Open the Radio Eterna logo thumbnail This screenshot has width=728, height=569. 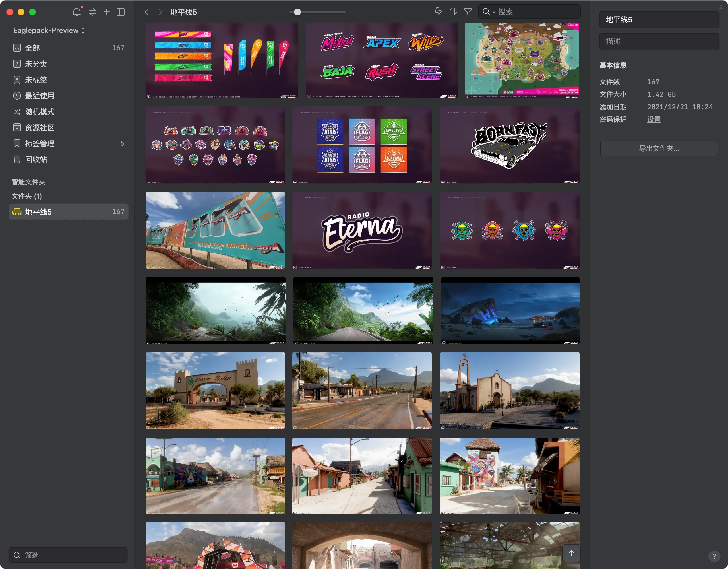362,230
